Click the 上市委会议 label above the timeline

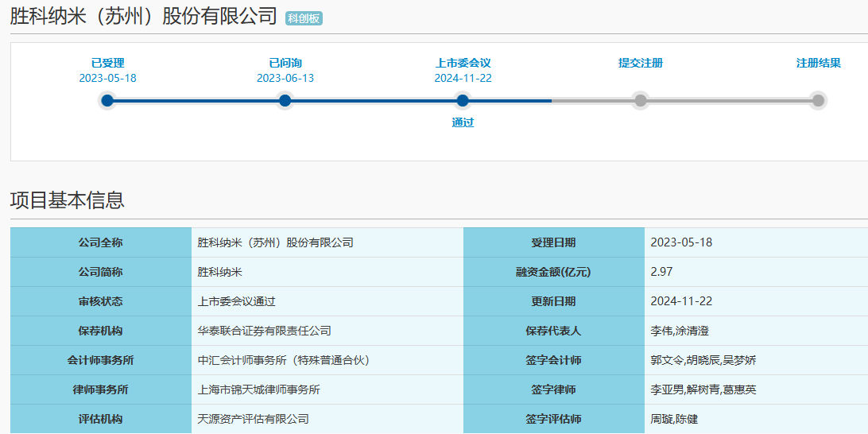click(x=463, y=63)
